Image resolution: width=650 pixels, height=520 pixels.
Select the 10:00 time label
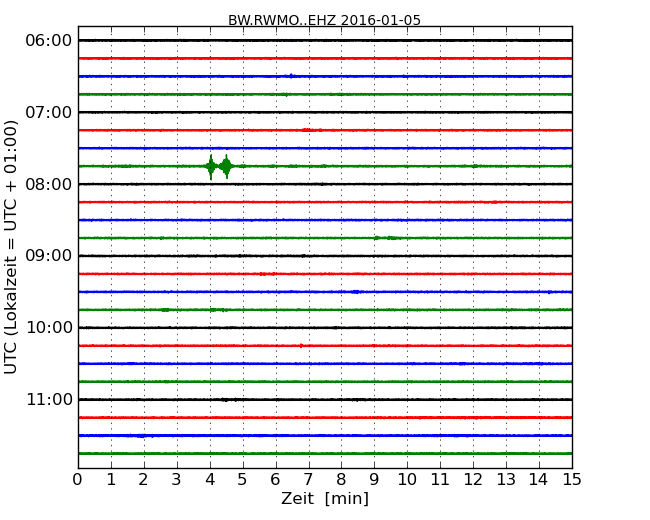(x=49, y=328)
